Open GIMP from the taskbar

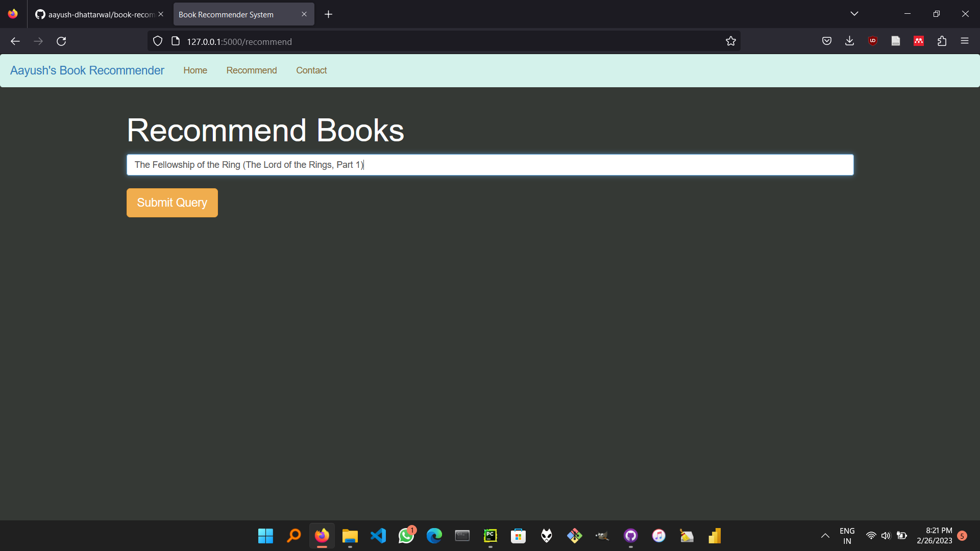tap(603, 536)
